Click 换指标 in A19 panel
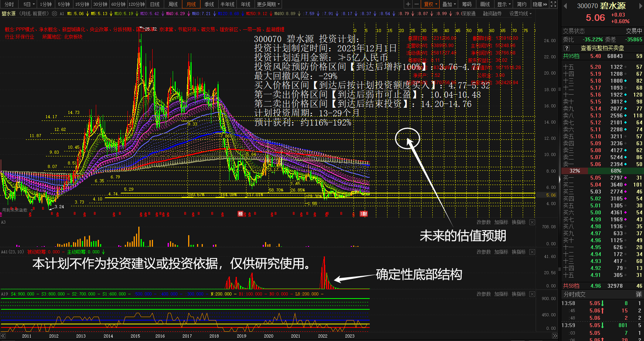644x341 pixels. coord(519,294)
